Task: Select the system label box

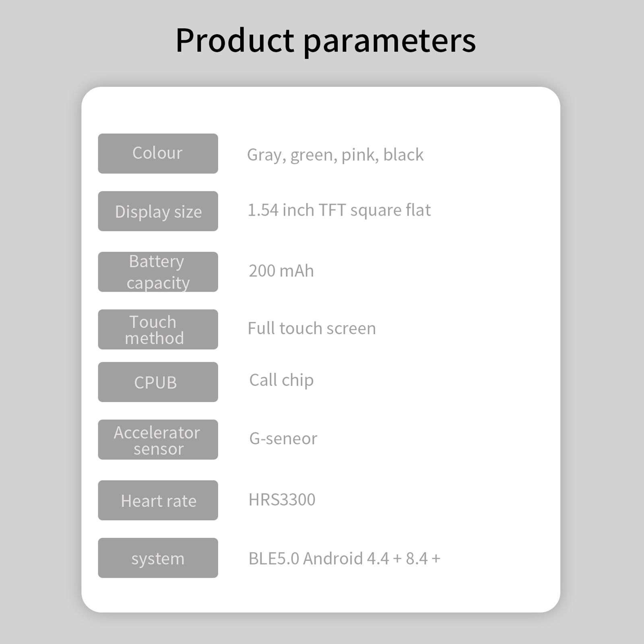Action: (158, 558)
